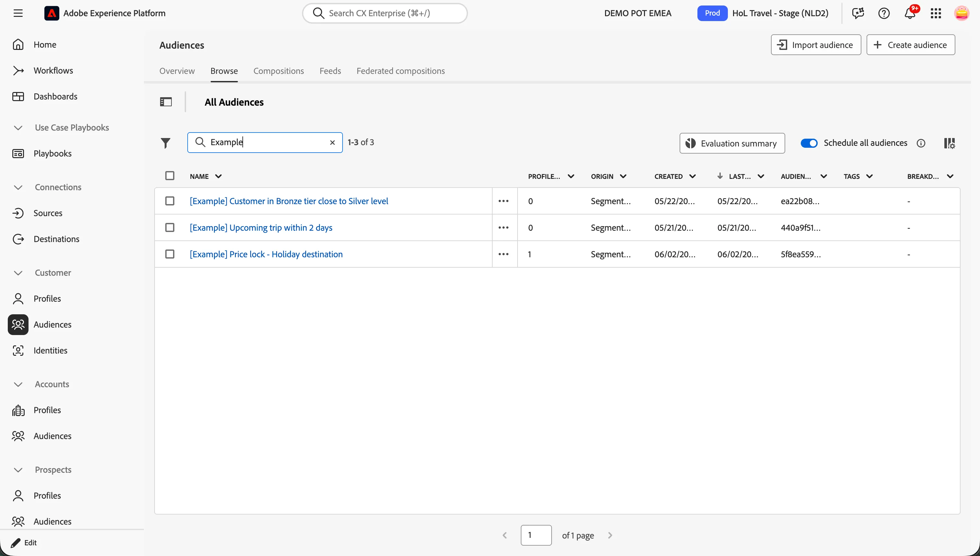Open the user profile avatar

click(961, 13)
